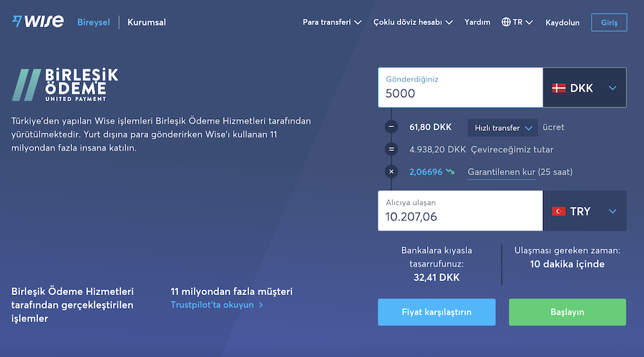Click the Garantilenen kur link
Screen dimensions: 644x357
(502, 172)
